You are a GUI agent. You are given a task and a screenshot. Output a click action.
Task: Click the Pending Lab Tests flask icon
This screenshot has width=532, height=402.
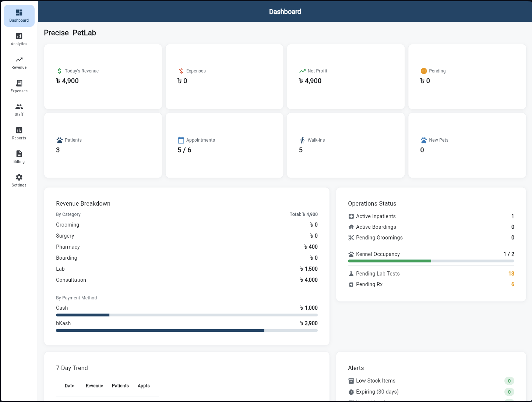click(351, 274)
